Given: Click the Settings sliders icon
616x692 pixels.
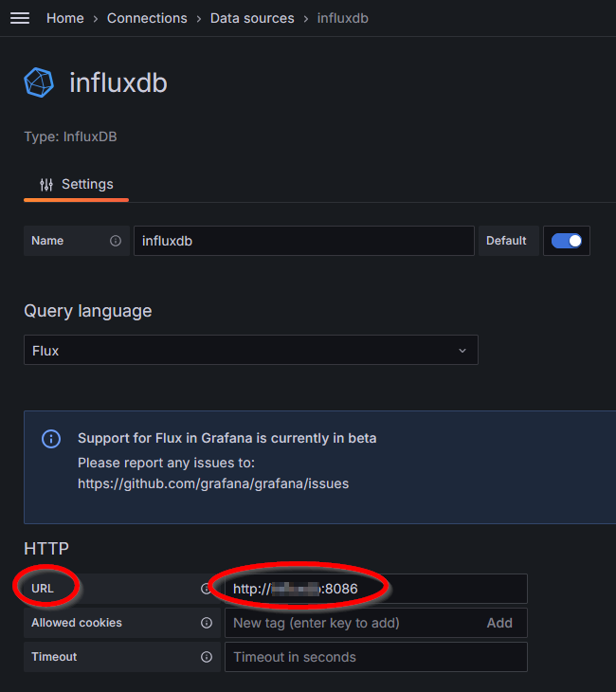Looking at the screenshot, I should [x=46, y=185].
